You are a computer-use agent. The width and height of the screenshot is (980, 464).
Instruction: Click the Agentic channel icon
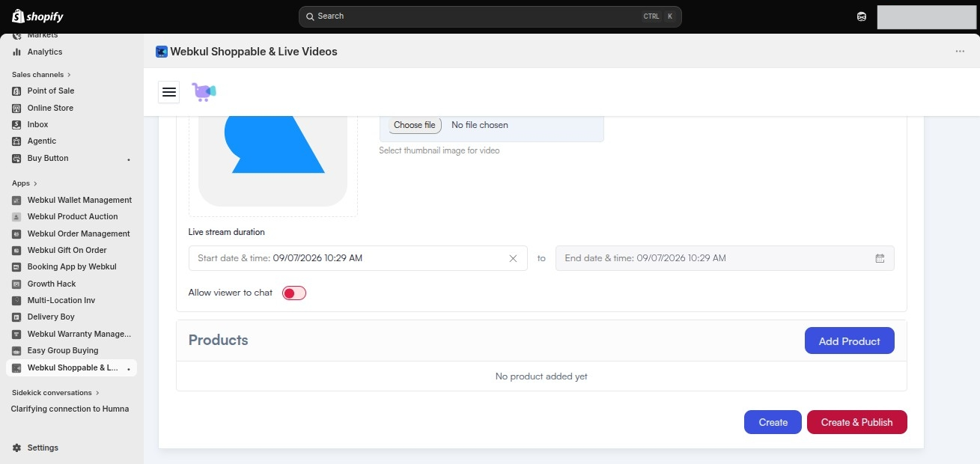(16, 141)
